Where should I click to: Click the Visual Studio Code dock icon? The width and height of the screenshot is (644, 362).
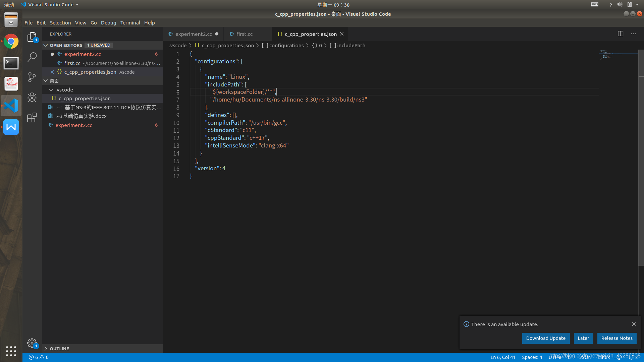coord(11,106)
